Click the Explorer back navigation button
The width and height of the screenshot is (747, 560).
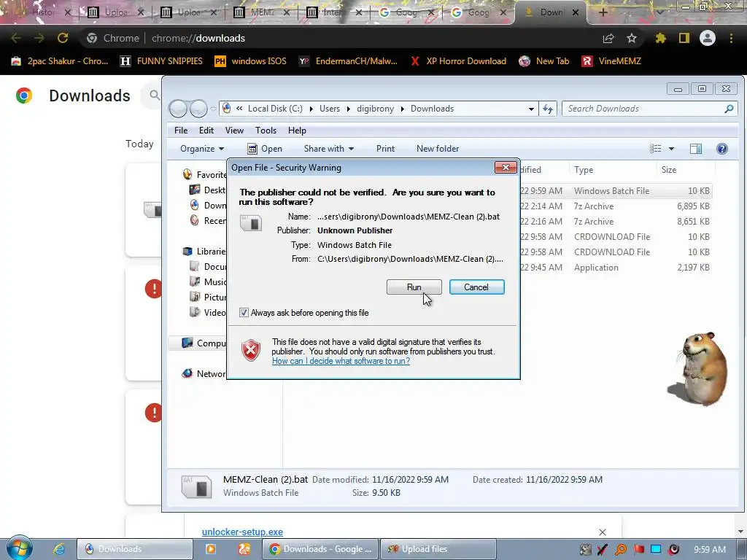(x=178, y=109)
